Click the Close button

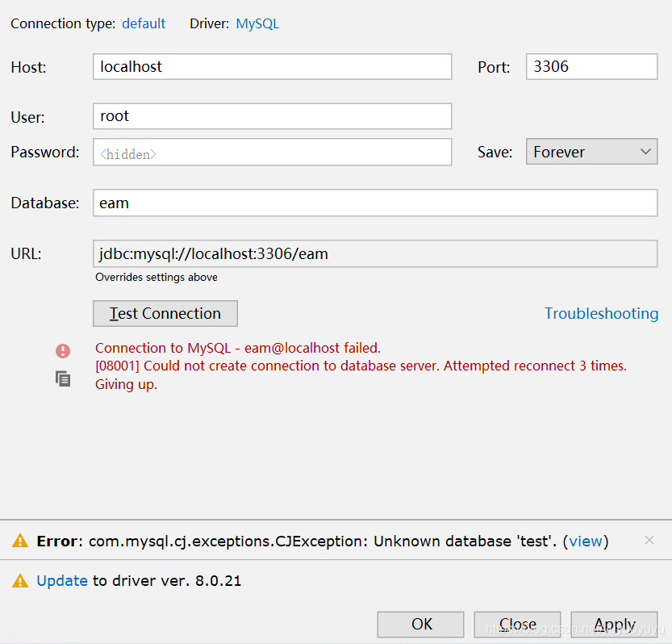point(517,625)
